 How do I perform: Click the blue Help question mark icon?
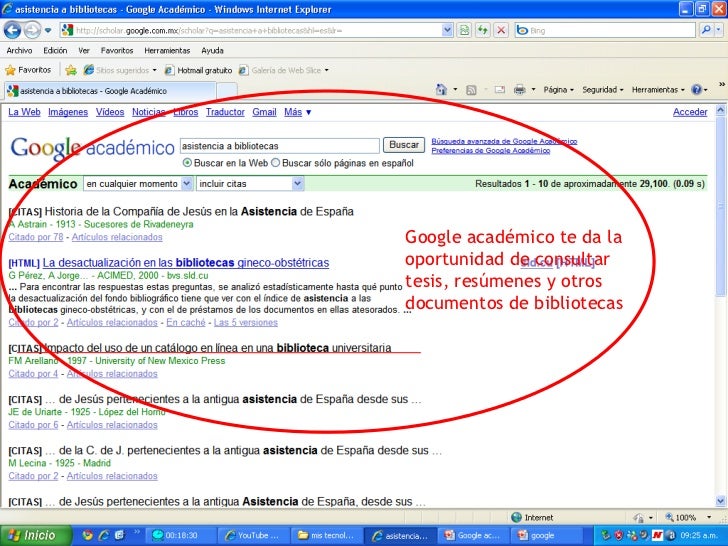click(696, 90)
